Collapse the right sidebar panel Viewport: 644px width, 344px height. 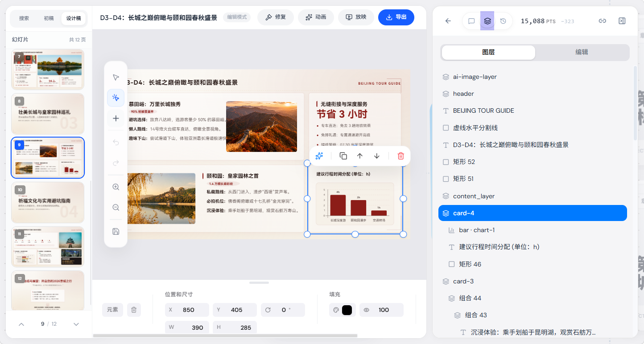pyautogui.click(x=622, y=21)
